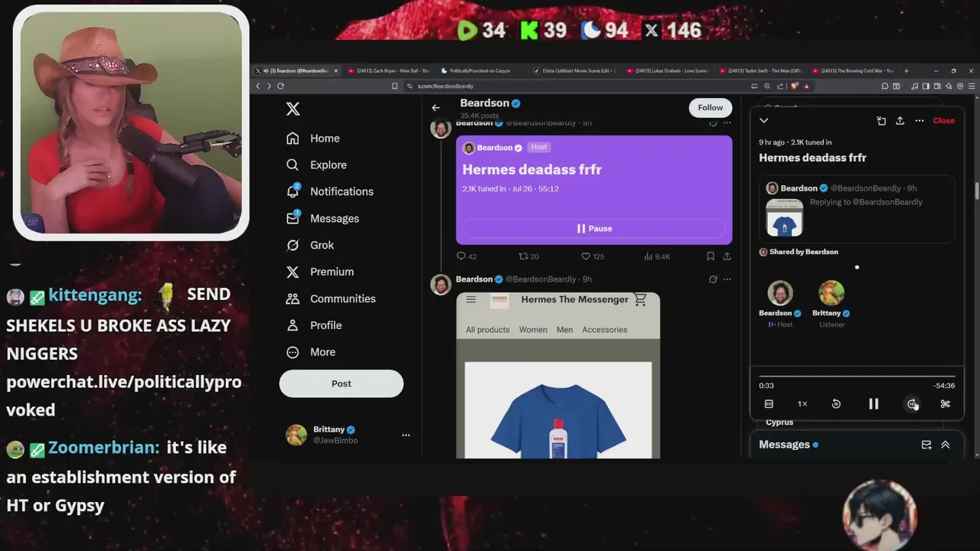Screen dimensions: 980x551
Task: Open Communities in the sidebar
Action: pyautogui.click(x=331, y=298)
